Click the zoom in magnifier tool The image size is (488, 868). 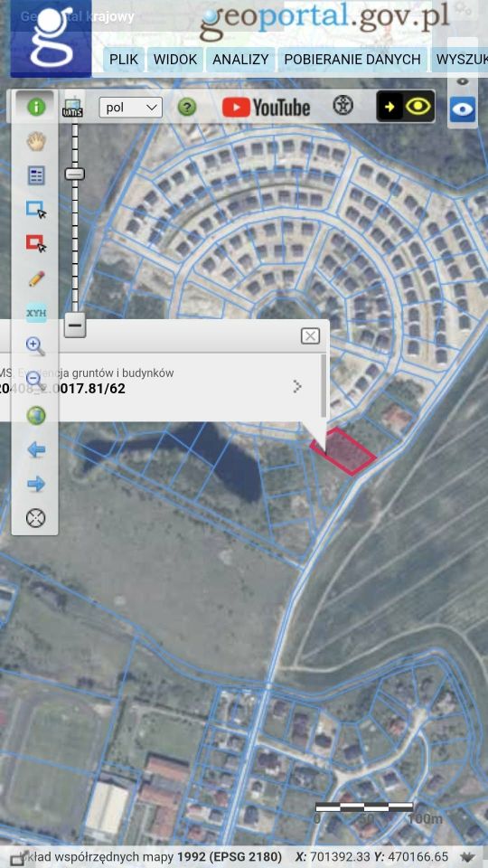tap(36, 346)
